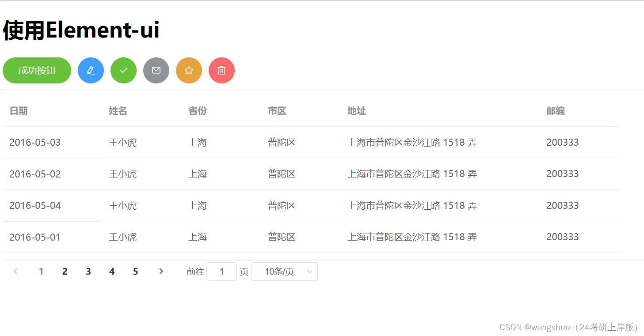Image resolution: width=644 pixels, height=336 pixels.
Task: Click the 使用Element-ui heading
Action: 81,30
